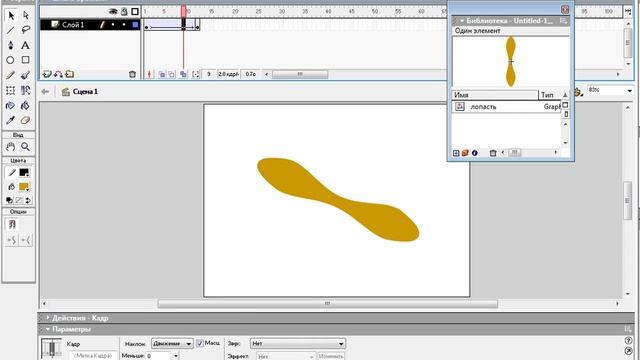Click Center Frame button in timeline
Screen dimensions: 640x360
pos(149,74)
